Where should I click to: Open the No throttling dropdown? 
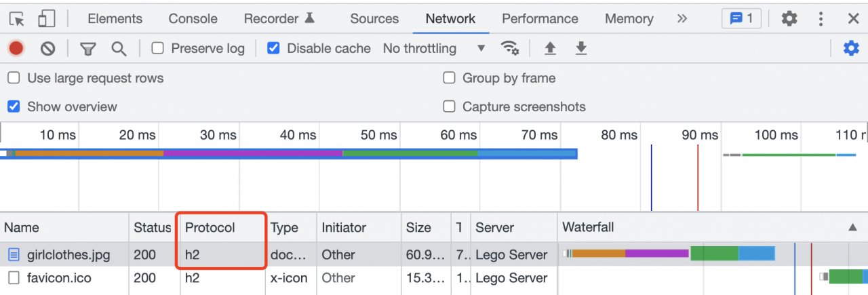434,48
